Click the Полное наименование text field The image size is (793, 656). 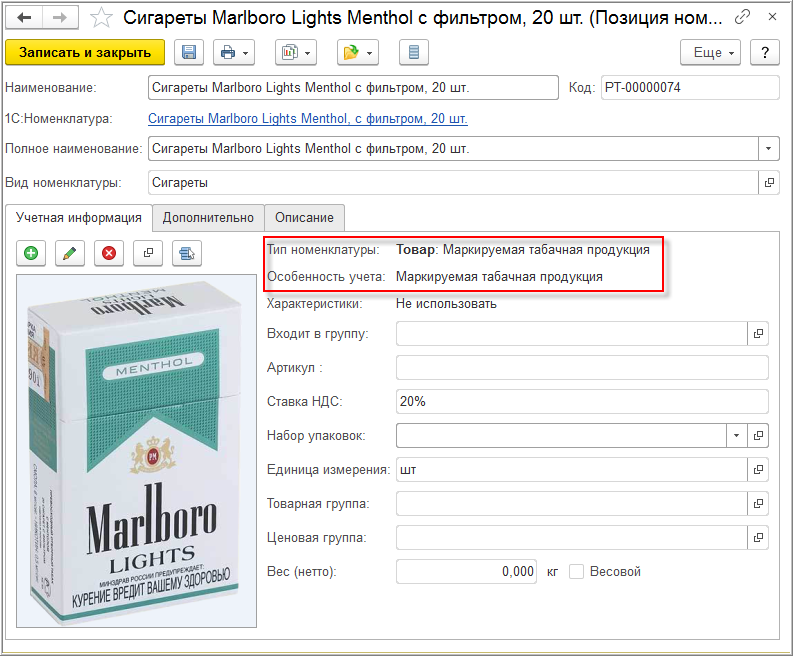[453, 149]
